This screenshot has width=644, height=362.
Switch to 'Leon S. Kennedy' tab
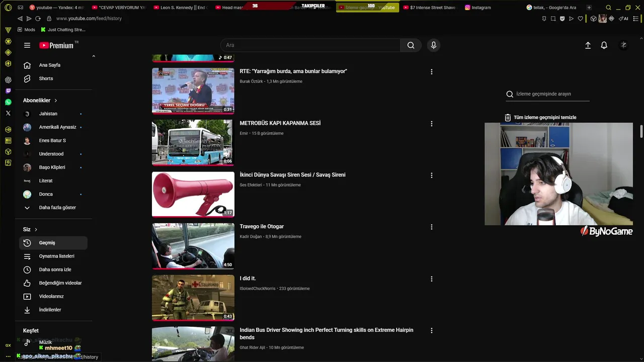click(180, 8)
